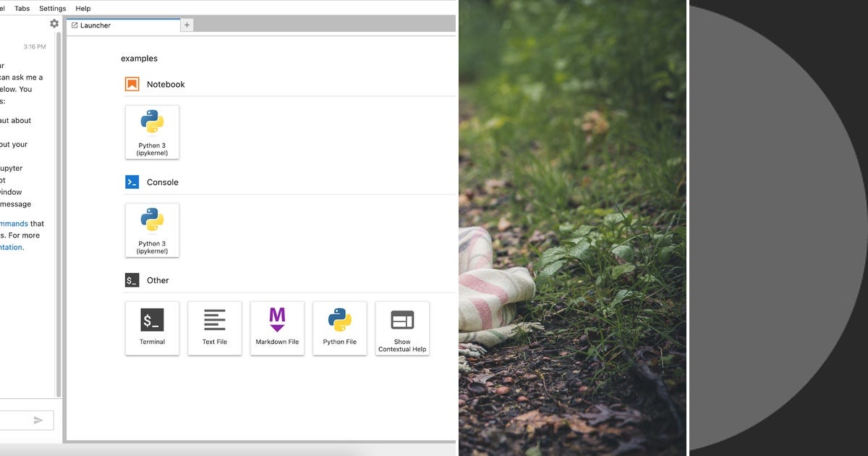868x456 pixels.
Task: Click the Console section icon
Action: 132,182
